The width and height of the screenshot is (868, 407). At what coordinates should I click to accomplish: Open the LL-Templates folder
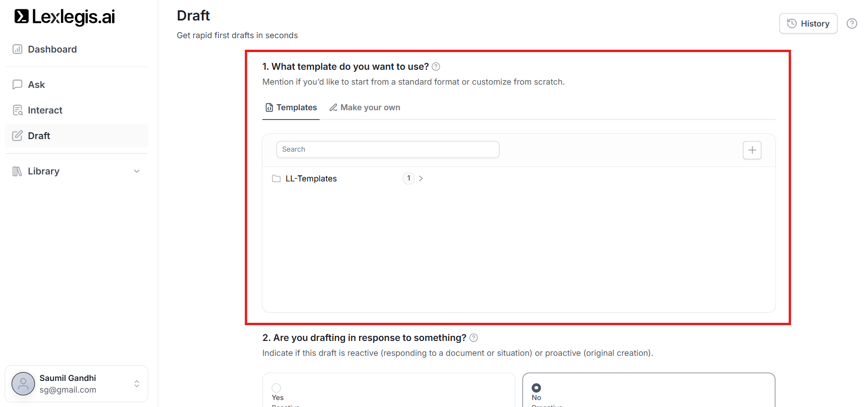click(x=311, y=179)
